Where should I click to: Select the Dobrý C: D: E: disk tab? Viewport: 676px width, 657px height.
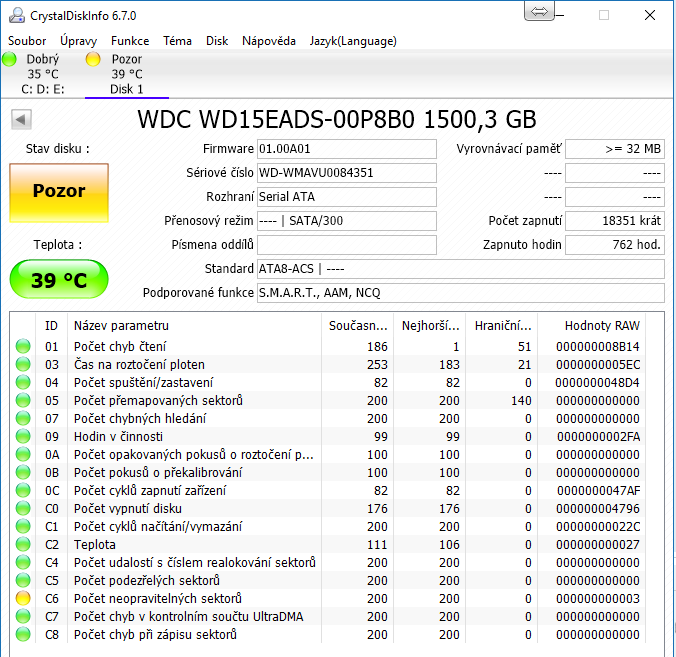(43, 74)
